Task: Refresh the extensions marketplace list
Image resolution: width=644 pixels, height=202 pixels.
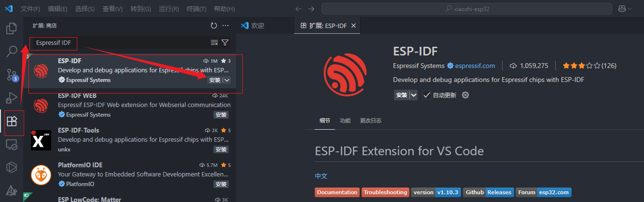Action: (214, 26)
